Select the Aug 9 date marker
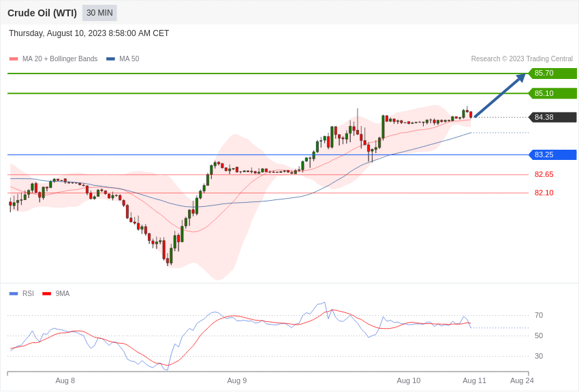 tap(237, 380)
